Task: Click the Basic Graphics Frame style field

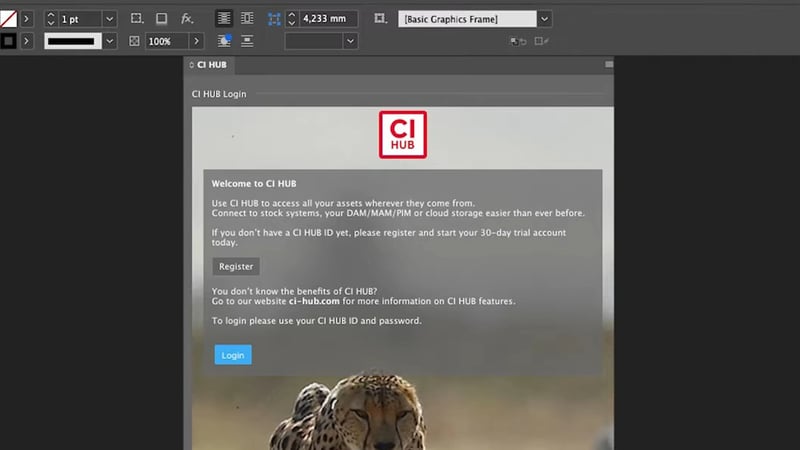Action: [467, 19]
